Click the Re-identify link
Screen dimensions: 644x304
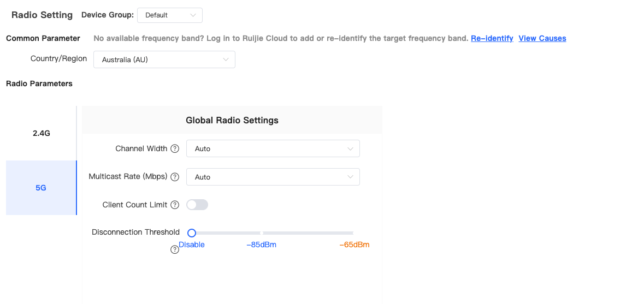click(x=492, y=38)
